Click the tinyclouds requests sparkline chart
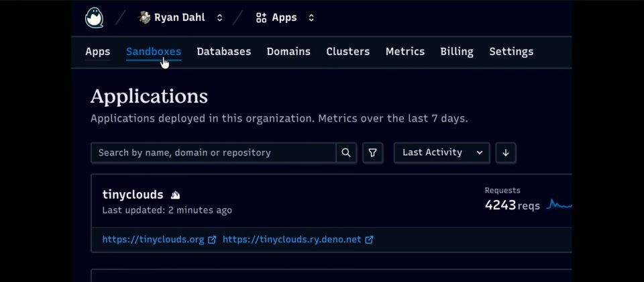The width and height of the screenshot is (644, 282). click(x=559, y=204)
